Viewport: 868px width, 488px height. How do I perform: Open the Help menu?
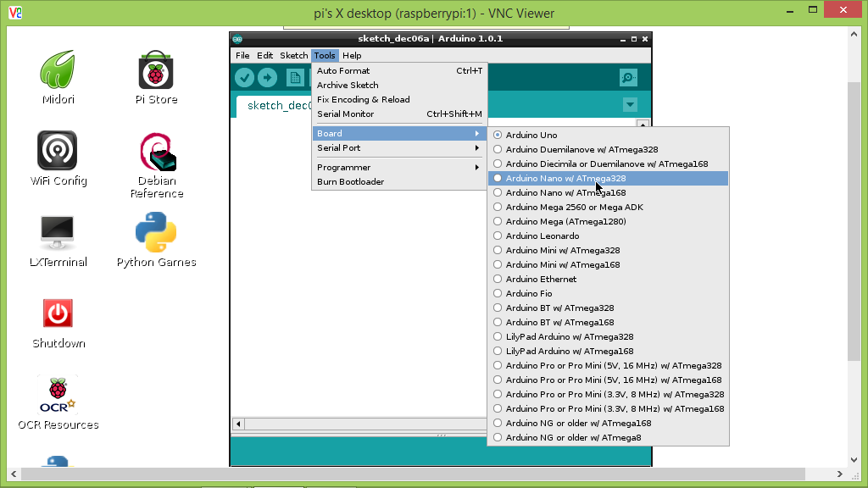click(x=352, y=55)
